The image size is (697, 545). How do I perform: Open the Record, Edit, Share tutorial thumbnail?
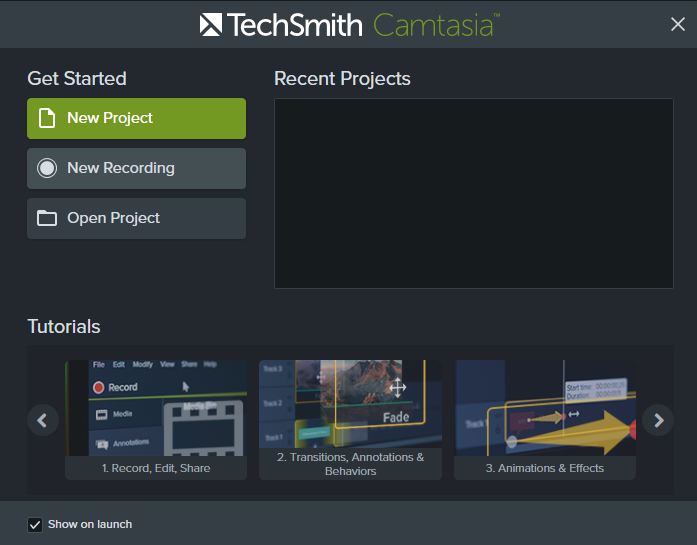pyautogui.click(x=156, y=408)
